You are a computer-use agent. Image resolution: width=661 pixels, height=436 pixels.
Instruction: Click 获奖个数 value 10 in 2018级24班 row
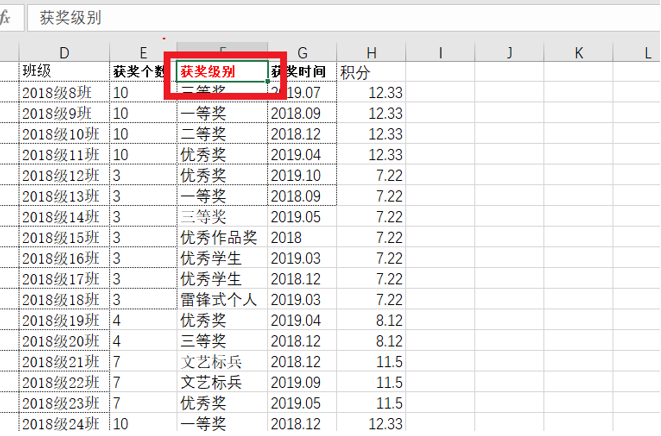(x=143, y=423)
